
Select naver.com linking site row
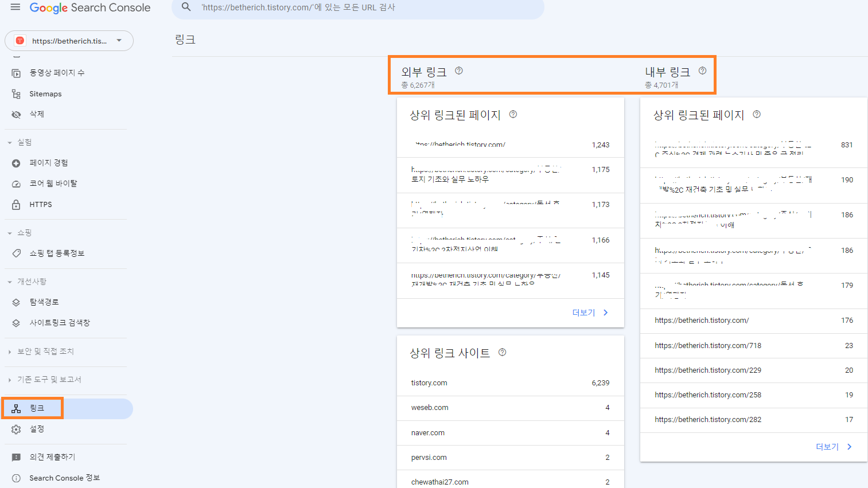[511, 433]
